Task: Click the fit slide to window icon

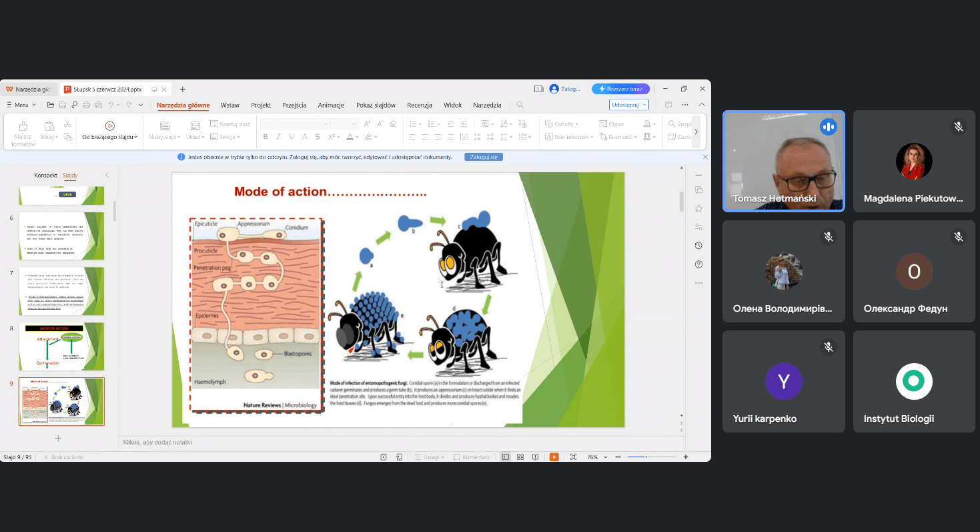Action: (x=573, y=457)
